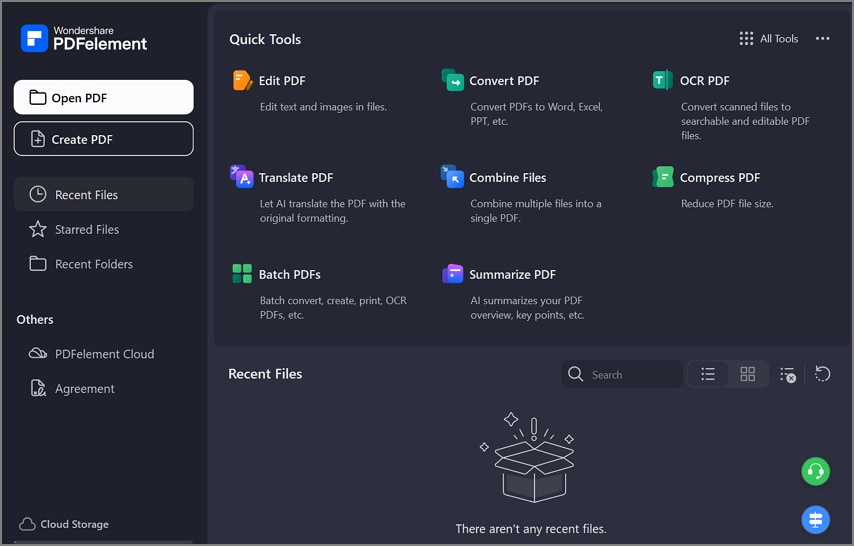Click the Starred Files star icon
Image resolution: width=854 pixels, height=546 pixels.
click(x=38, y=229)
